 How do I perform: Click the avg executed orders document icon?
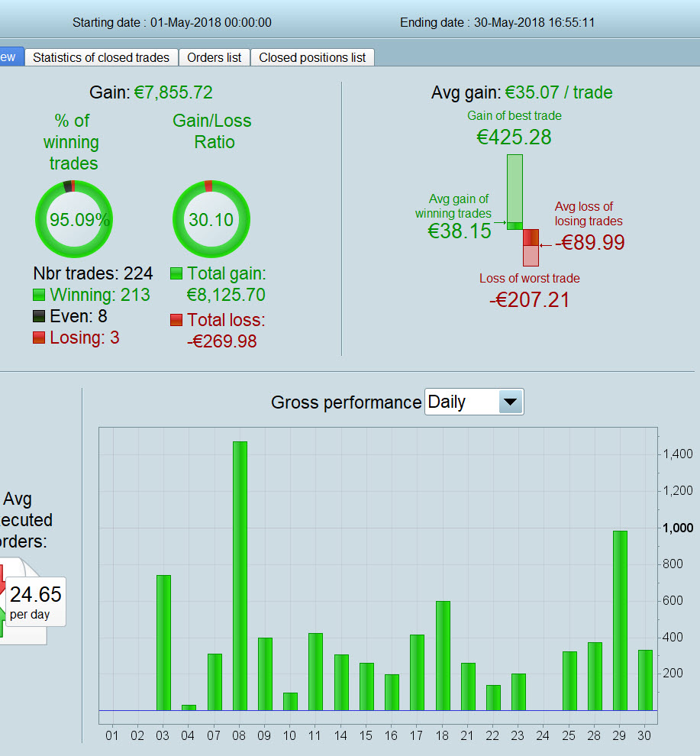point(21,601)
